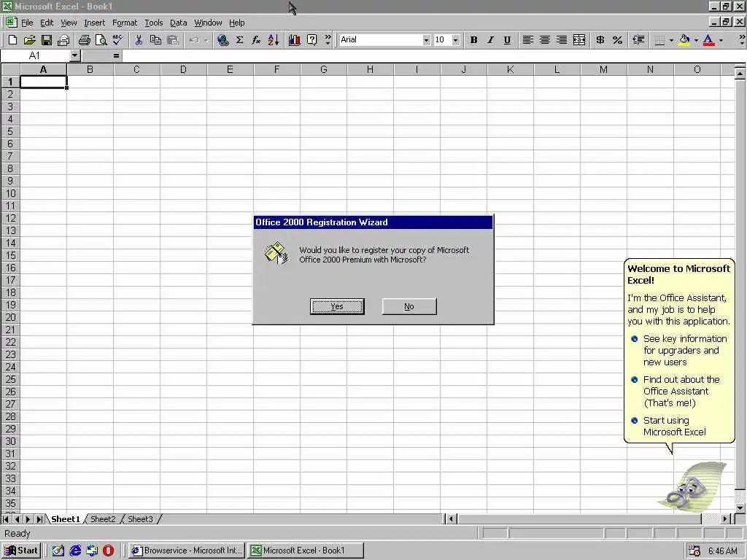Decrease Indent toolbar icon
Viewport: 747px width, 560px height.
(638, 41)
